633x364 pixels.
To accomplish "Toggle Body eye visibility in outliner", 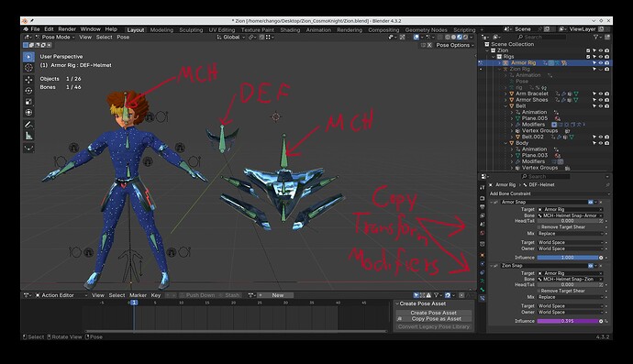I will 601,143.
